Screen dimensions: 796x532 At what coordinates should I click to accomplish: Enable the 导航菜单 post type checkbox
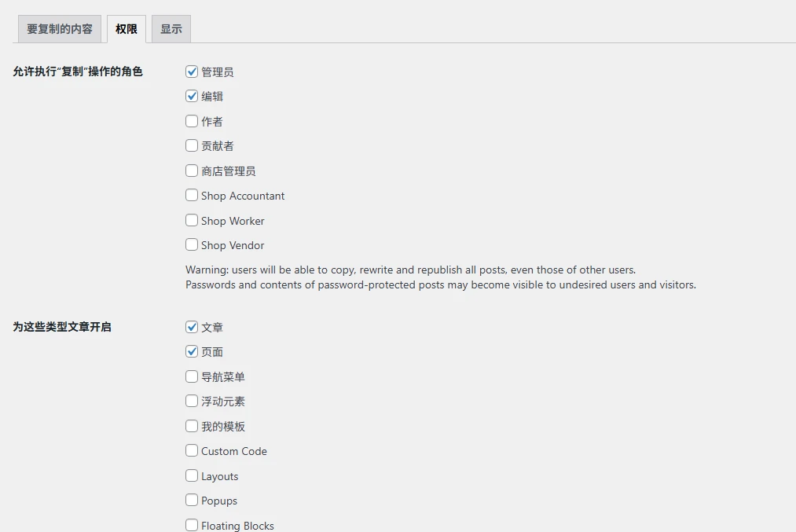(192, 376)
